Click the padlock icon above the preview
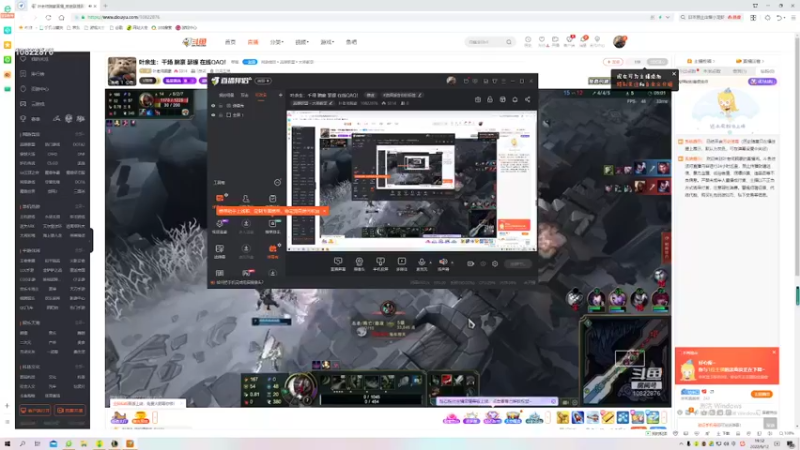Viewport: 800px width, 450px height. coord(490,99)
